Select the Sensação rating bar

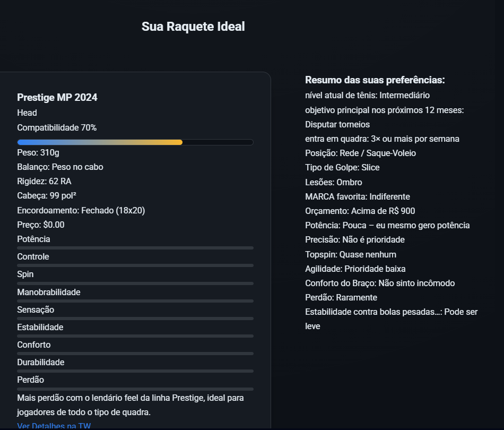135,318
